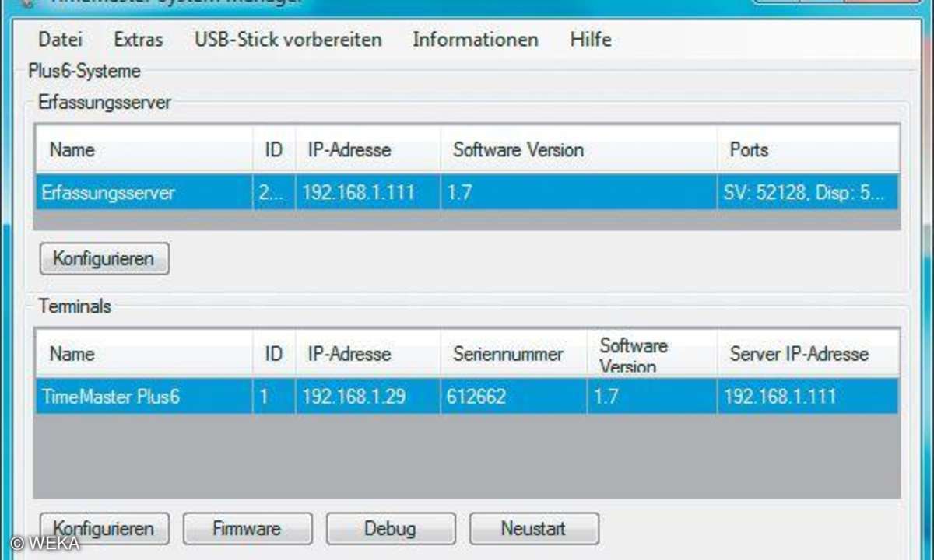934x560 pixels.
Task: Click the Ports column header
Action: click(x=808, y=150)
